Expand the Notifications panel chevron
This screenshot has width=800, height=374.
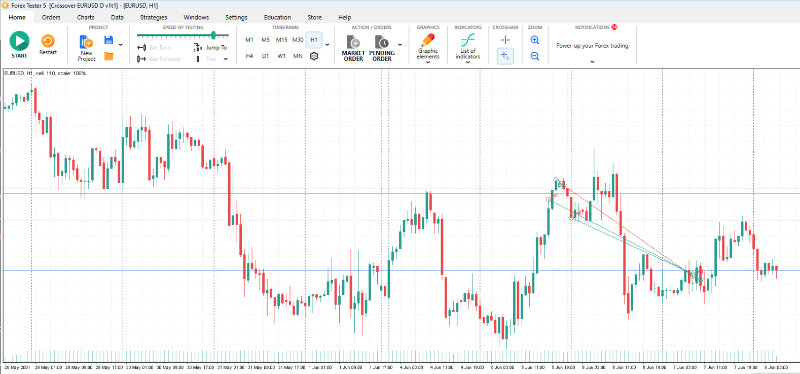592,62
